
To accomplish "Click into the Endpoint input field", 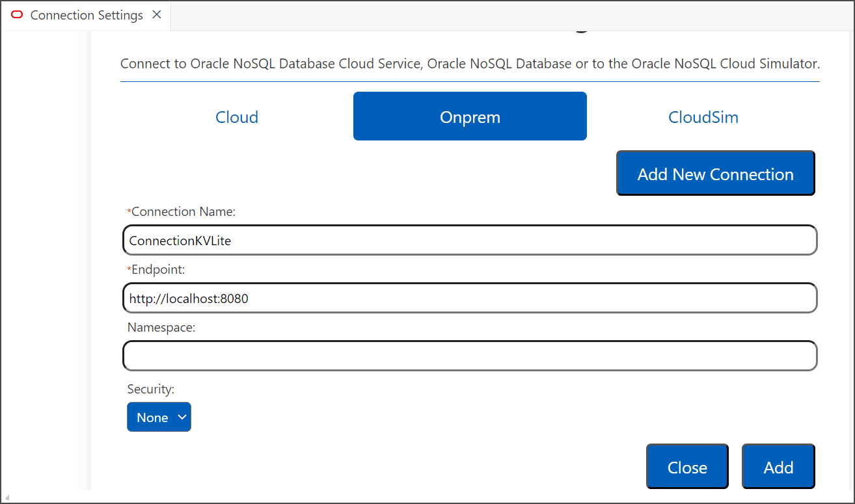I will click(x=470, y=298).
